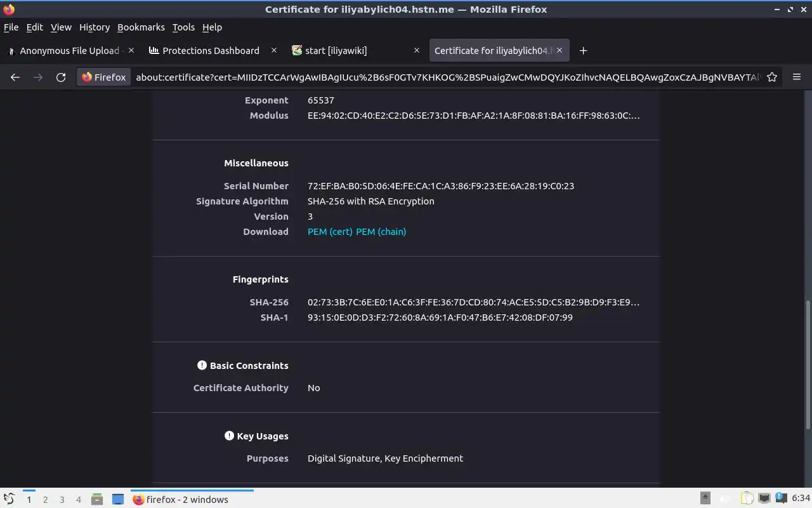Close the start [iliyawiki] tab

click(x=417, y=50)
